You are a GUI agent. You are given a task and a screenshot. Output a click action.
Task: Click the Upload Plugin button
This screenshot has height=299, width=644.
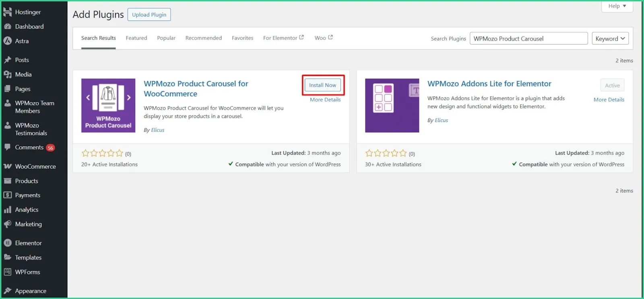point(149,14)
